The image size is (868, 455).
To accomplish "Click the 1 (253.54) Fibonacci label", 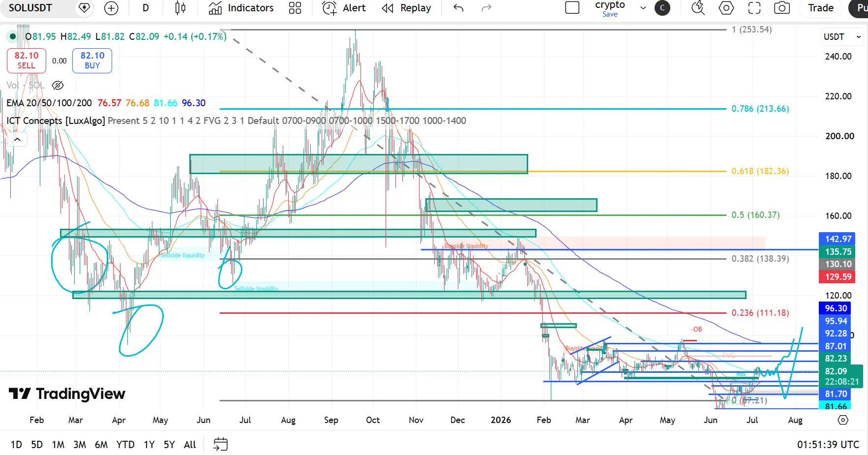I will click(x=751, y=30).
